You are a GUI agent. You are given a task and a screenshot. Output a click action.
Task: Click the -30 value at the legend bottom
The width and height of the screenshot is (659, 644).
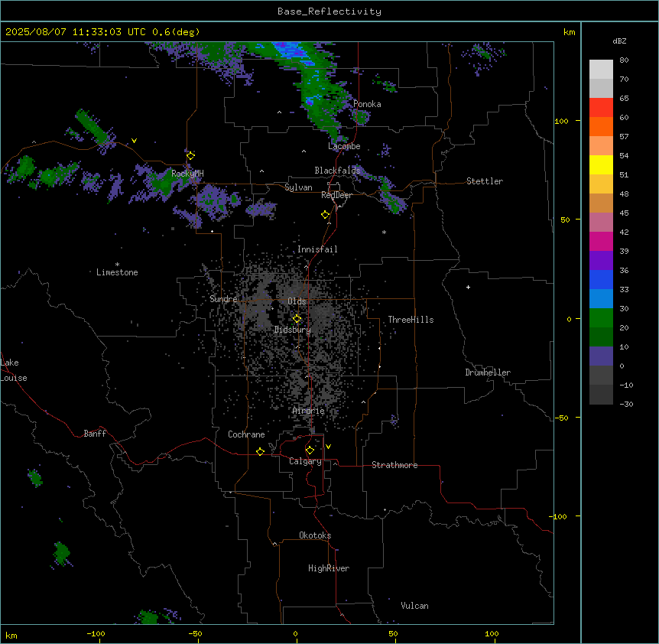tap(626, 405)
